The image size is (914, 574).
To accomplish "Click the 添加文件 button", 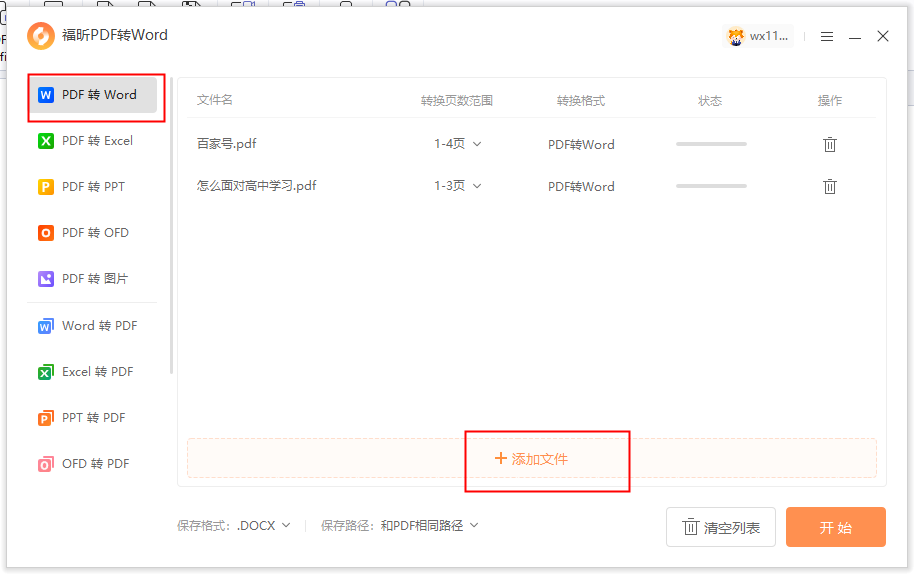I will (532, 459).
